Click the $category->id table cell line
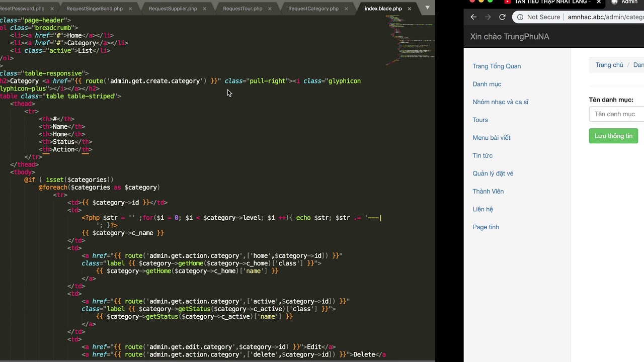Viewport: 644px width, 362px height. coord(117,203)
